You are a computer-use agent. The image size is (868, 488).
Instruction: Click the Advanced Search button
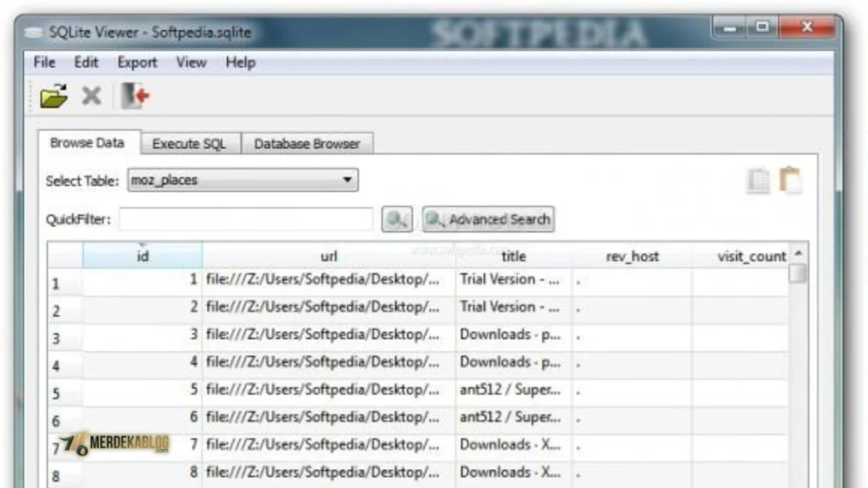[x=488, y=219]
